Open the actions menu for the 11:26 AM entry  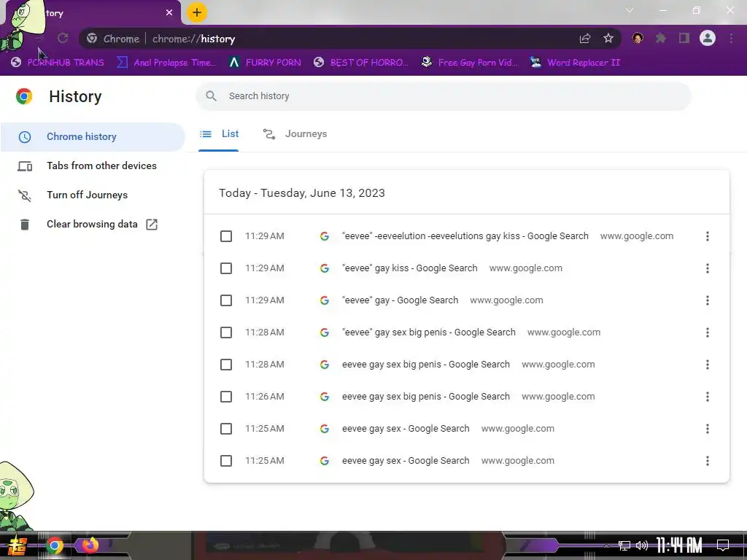pos(708,397)
